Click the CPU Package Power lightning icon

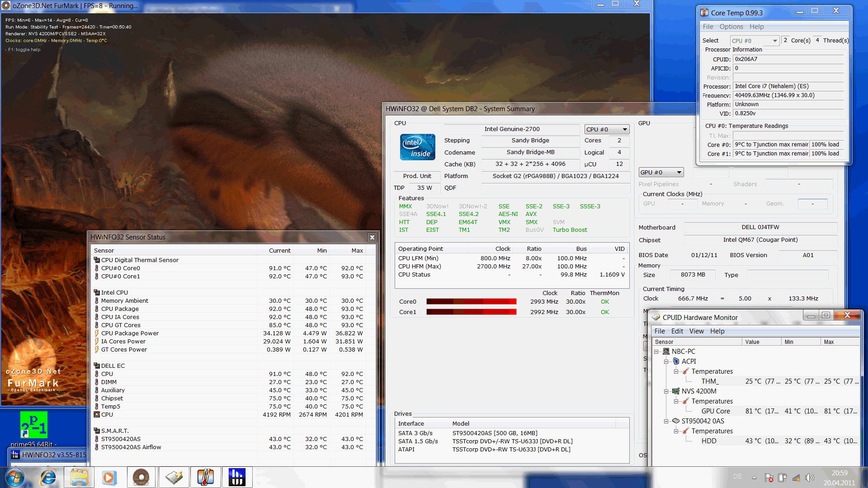[96, 333]
